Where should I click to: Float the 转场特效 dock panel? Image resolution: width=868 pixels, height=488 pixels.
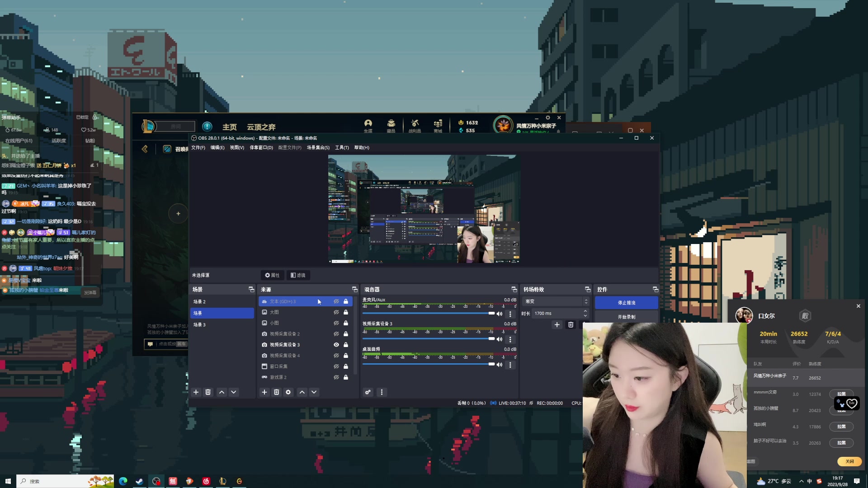point(588,289)
